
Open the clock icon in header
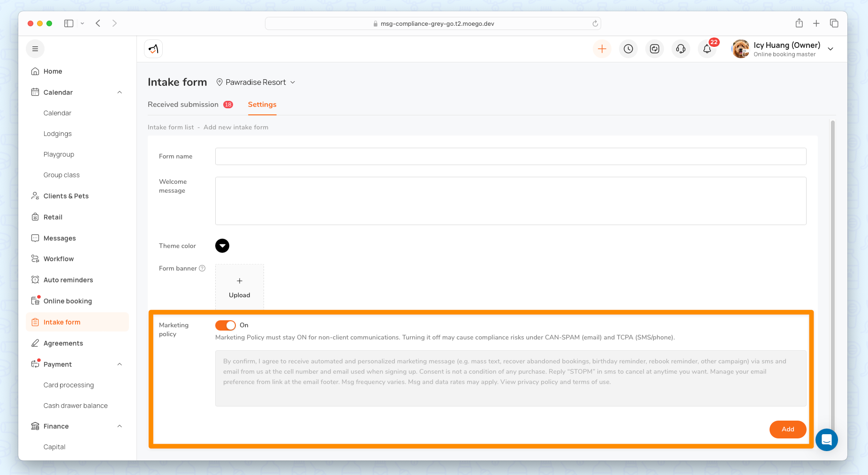point(628,49)
